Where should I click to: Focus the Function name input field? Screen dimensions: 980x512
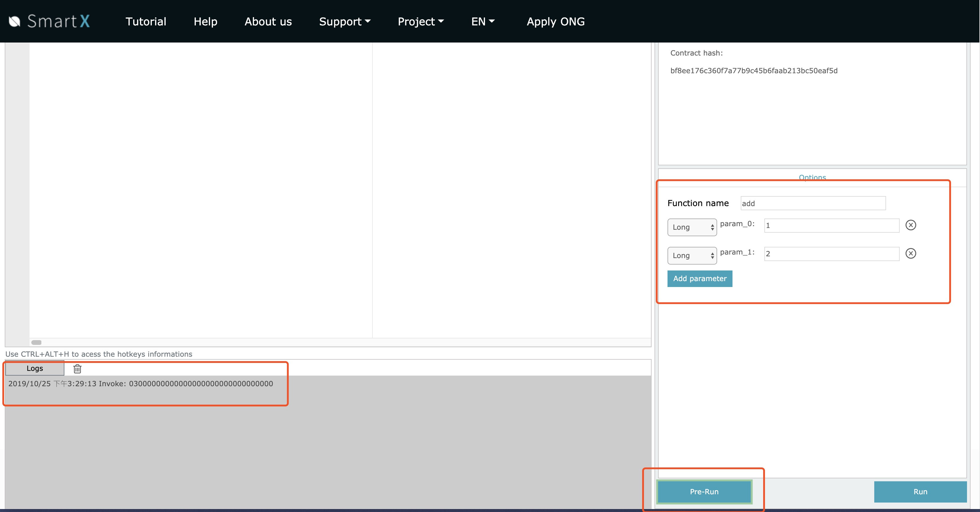point(813,203)
